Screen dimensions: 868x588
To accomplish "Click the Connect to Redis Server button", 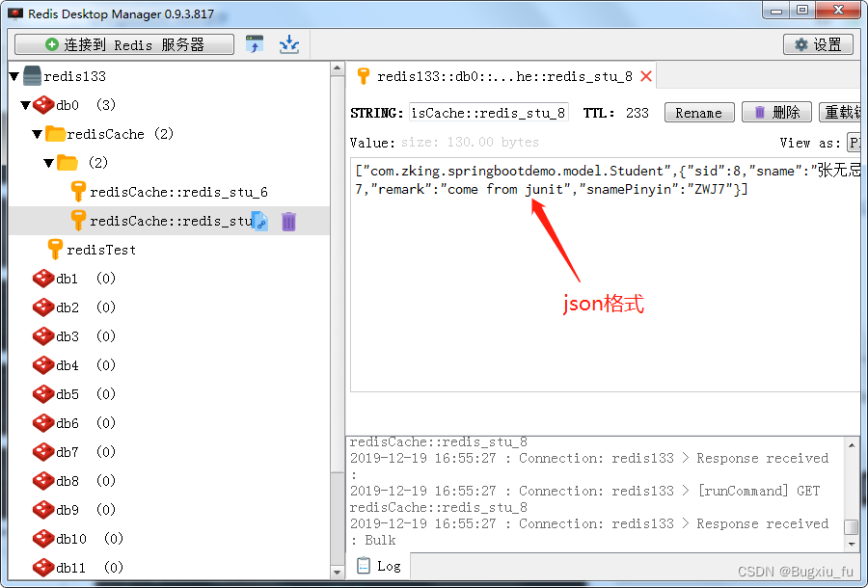I will click(x=124, y=44).
